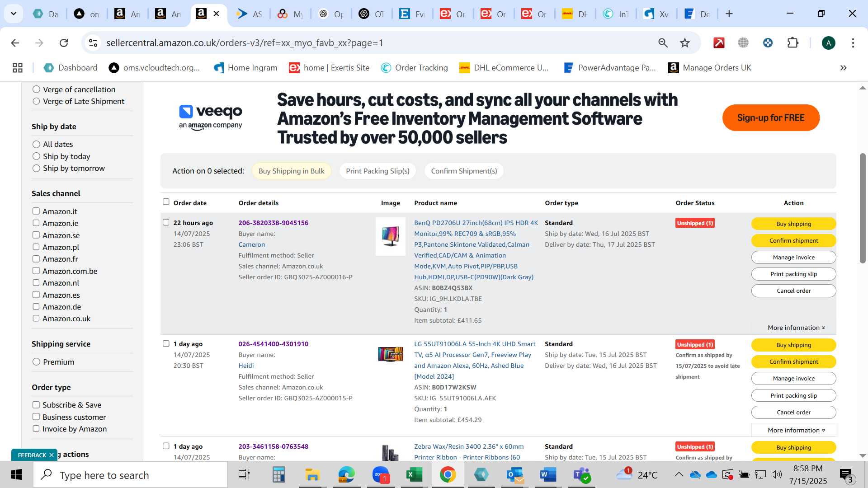Expand More information for LG TV order
The height and width of the screenshot is (488, 868).
click(796, 430)
